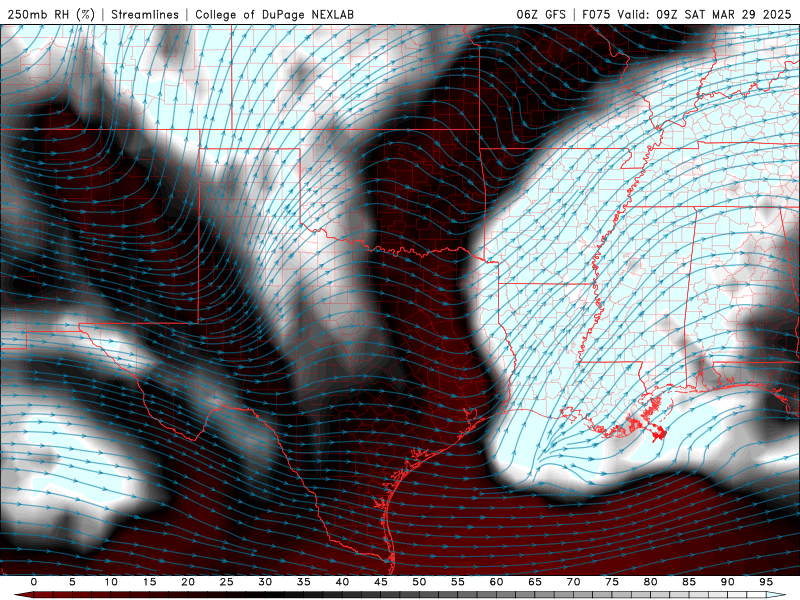
Task: Click the '35' value on color scale
Action: pyautogui.click(x=304, y=582)
